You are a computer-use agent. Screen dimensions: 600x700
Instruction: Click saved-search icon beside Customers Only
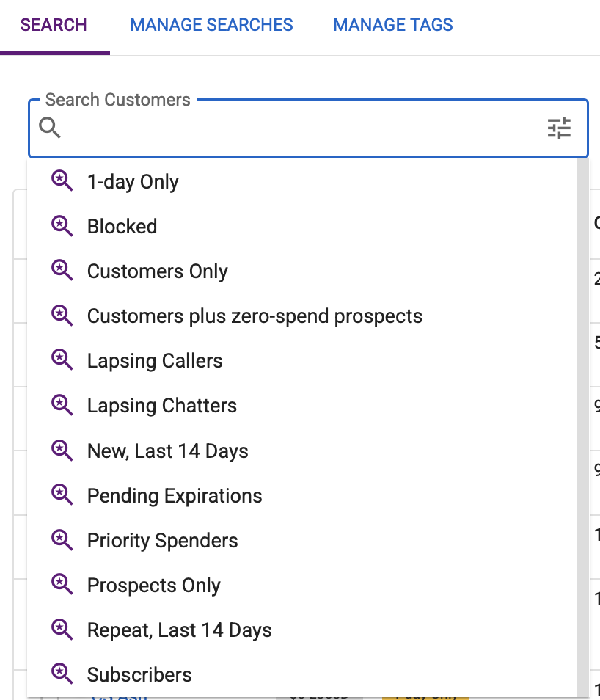click(x=62, y=270)
